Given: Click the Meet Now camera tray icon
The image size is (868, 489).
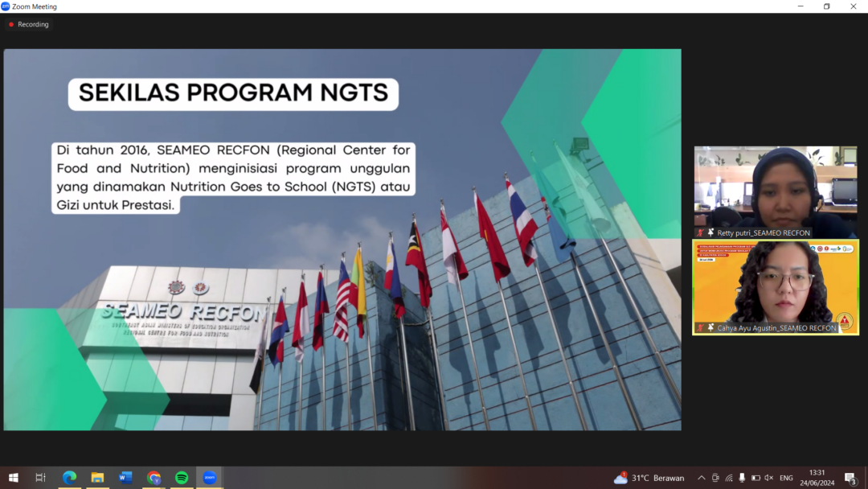Looking at the screenshot, I should pos(715,478).
